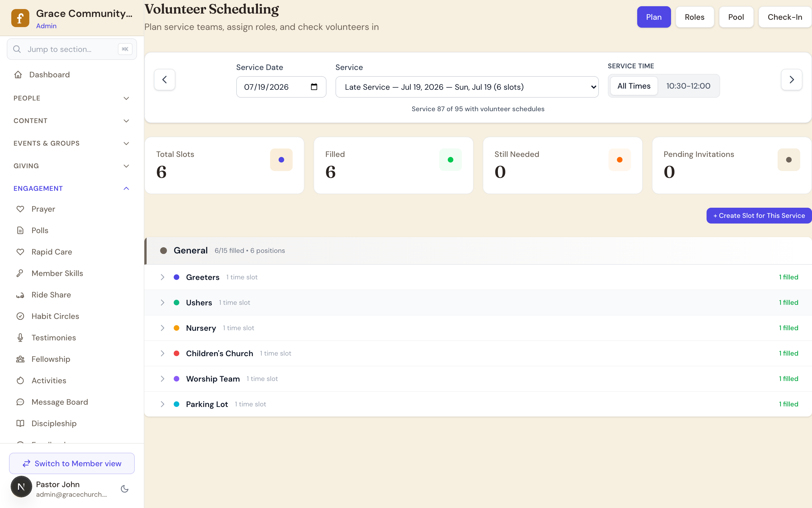This screenshot has height=508, width=812.
Task: Switch to the Roles tab
Action: coord(694,17)
